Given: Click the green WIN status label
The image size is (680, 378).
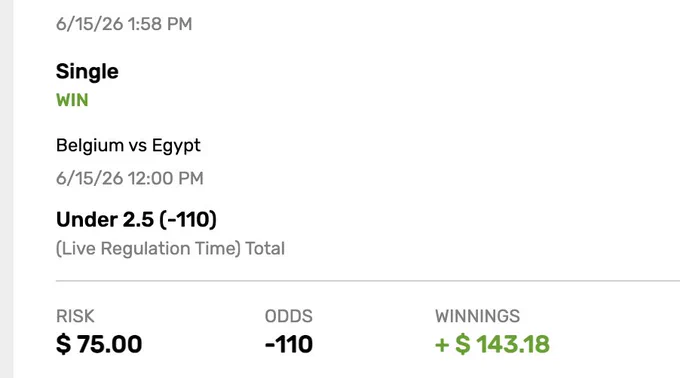Looking at the screenshot, I should point(72,100).
